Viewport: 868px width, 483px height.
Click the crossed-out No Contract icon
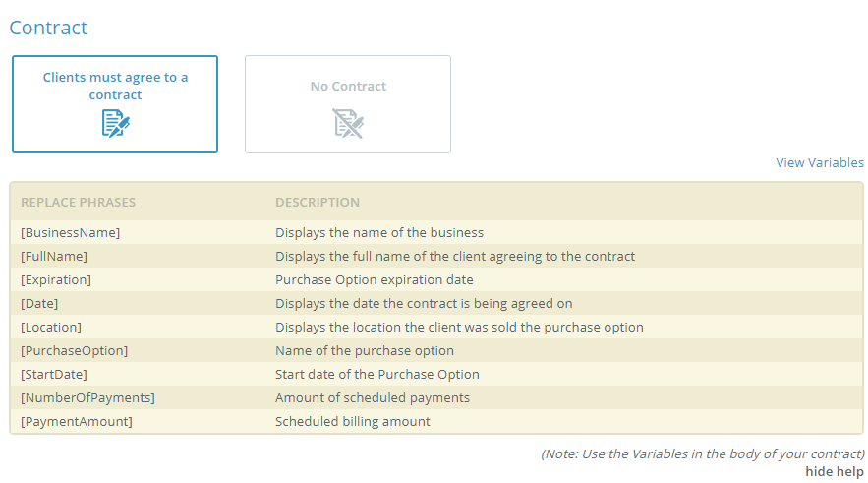[x=348, y=123]
